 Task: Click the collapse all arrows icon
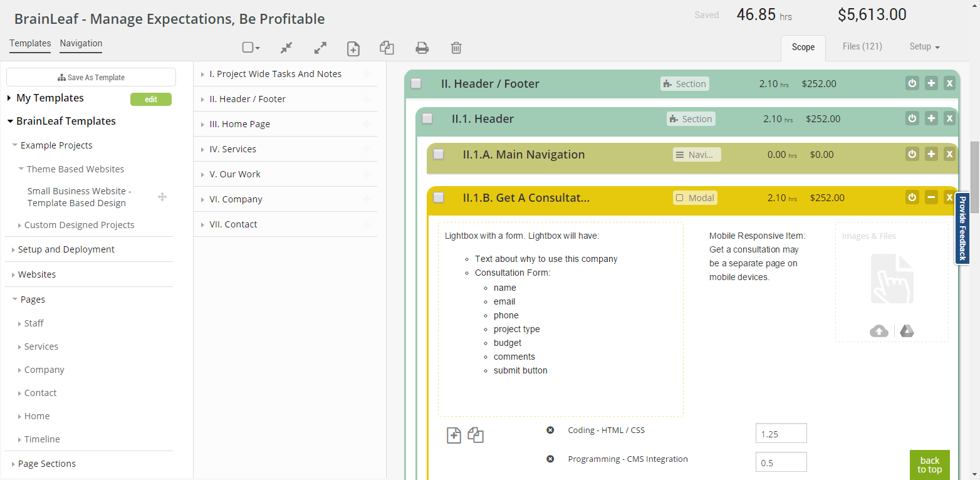[x=286, y=48]
